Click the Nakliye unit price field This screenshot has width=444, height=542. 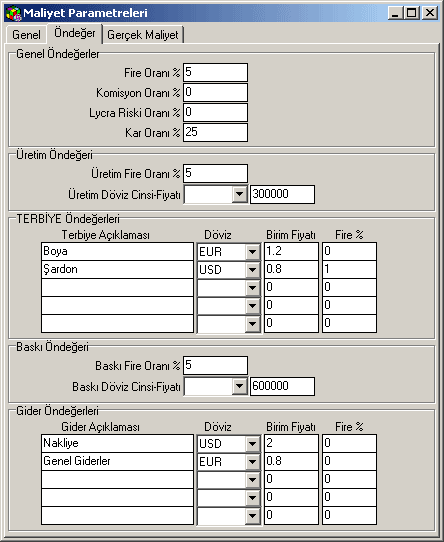[291, 443]
